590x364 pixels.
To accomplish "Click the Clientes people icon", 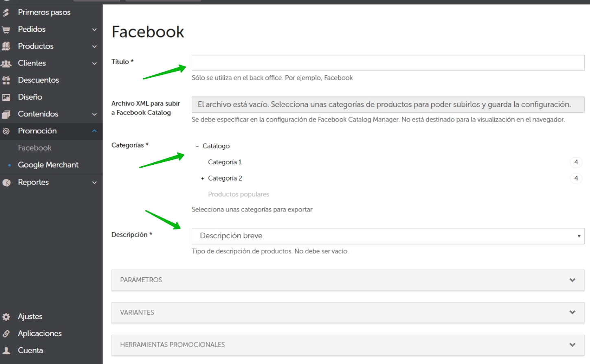I will (x=6, y=63).
